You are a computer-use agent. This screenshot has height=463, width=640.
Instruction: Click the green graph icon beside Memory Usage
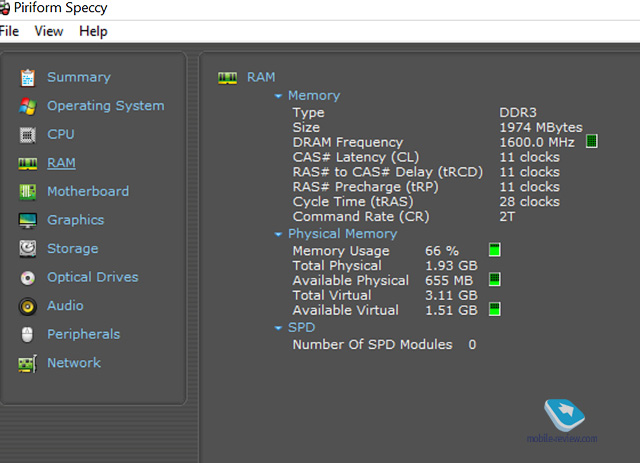tap(495, 250)
